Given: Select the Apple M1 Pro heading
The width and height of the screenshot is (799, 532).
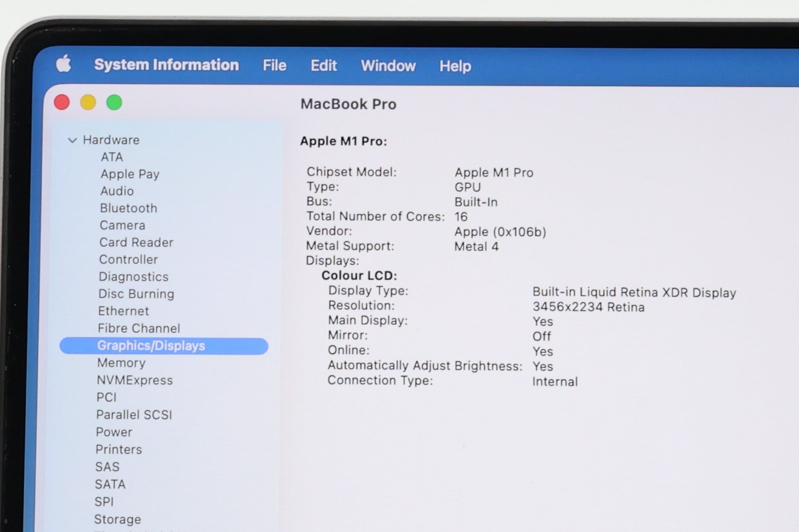Looking at the screenshot, I should [343, 141].
